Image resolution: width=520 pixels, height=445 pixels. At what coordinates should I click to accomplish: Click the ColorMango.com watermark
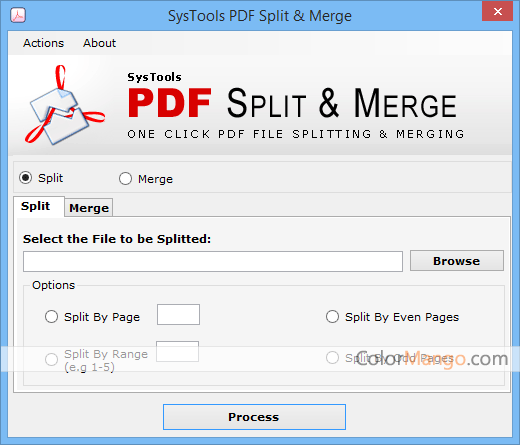[432, 359]
